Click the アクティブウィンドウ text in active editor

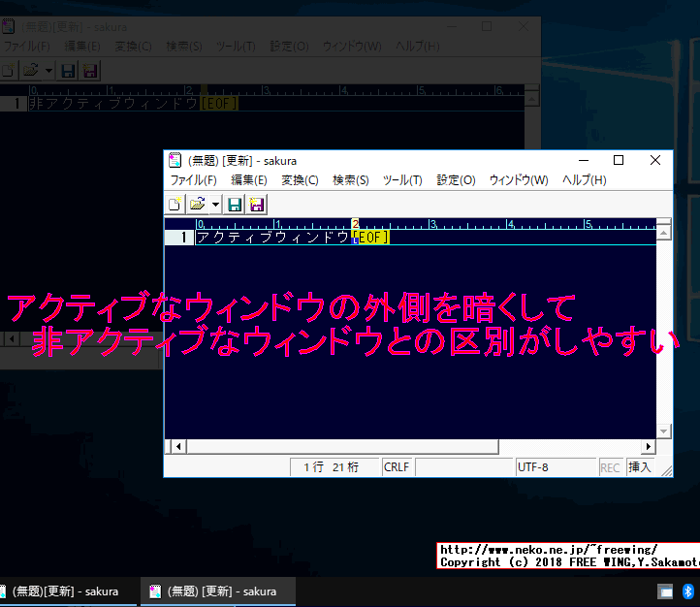[x=272, y=237]
